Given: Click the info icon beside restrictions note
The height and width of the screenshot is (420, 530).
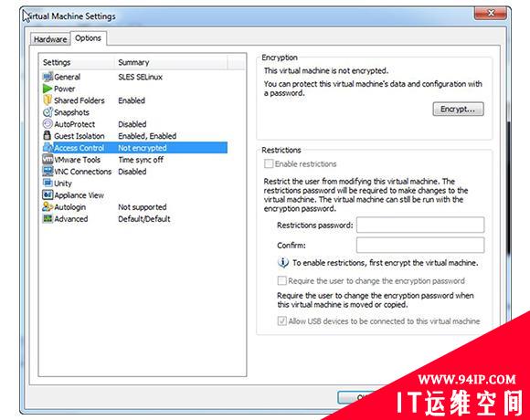Looking at the screenshot, I should point(283,262).
